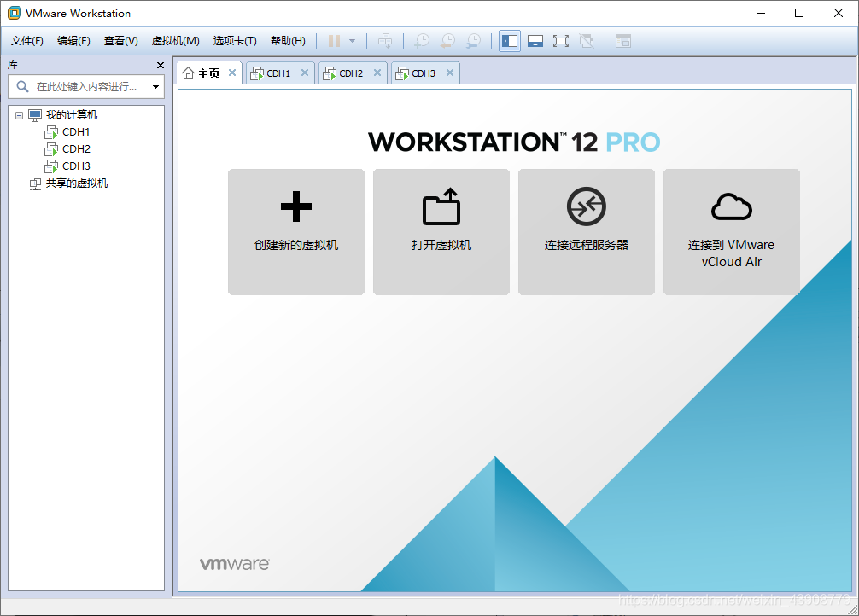Close the CDH3 tab
The image size is (859, 616).
point(450,73)
